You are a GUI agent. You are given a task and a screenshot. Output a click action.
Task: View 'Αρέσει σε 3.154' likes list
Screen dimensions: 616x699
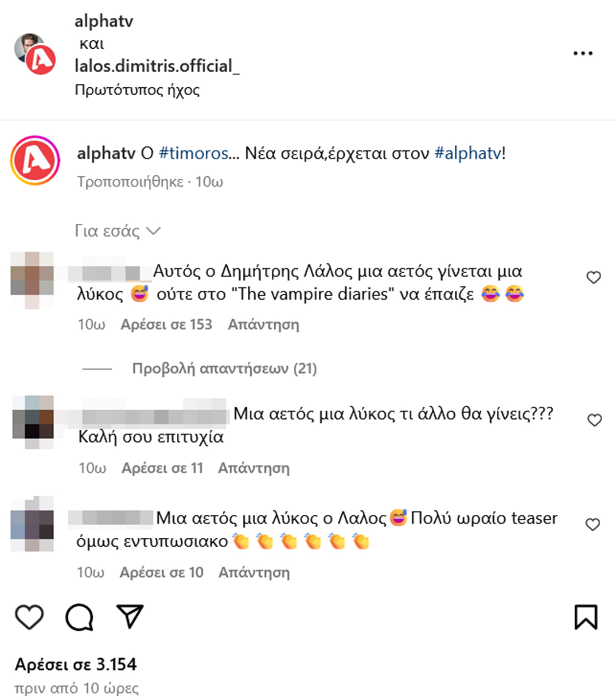pyautogui.click(x=76, y=664)
